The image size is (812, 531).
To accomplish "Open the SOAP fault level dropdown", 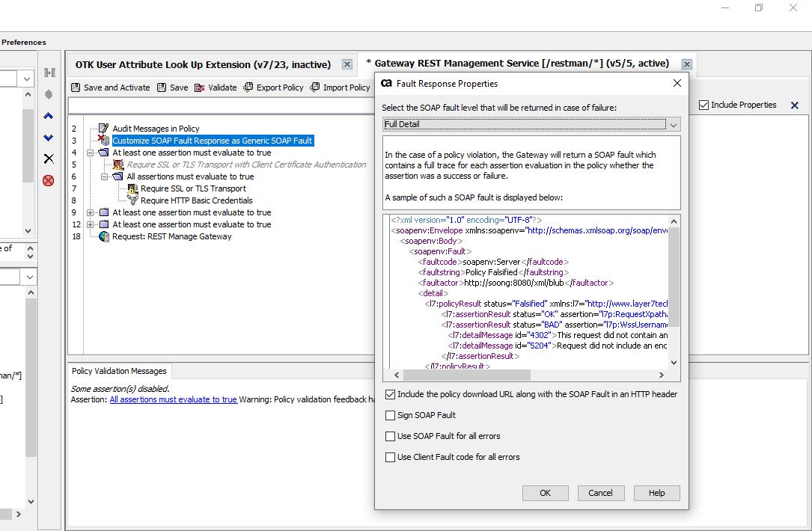I will 671,123.
